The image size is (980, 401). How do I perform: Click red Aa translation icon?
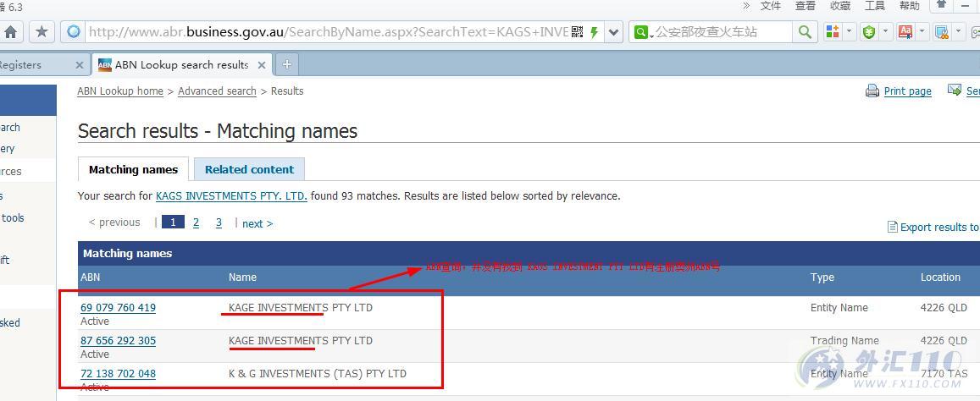point(905,31)
